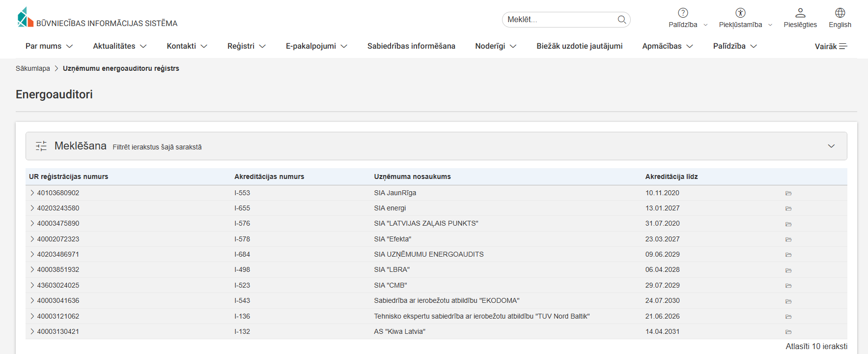
Task: Open the Aktualitātes menu
Action: (x=120, y=46)
